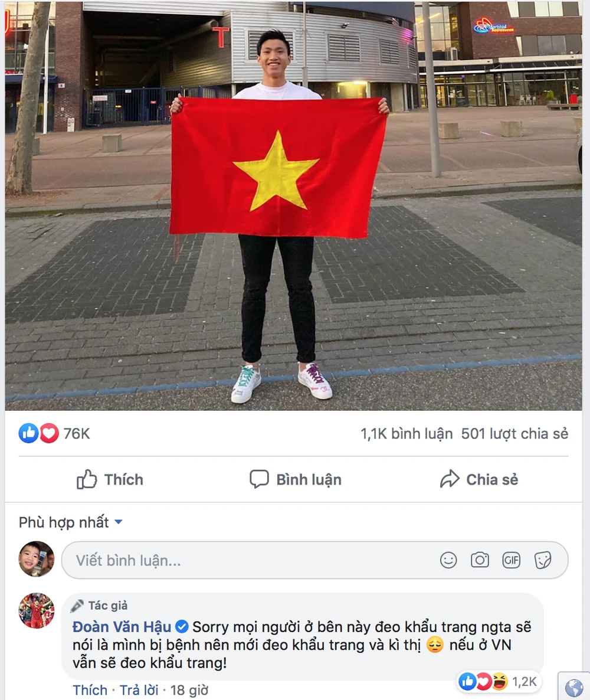The image size is (590, 700).
Task: View the comment's 1,2K reactions
Action: 499,682
